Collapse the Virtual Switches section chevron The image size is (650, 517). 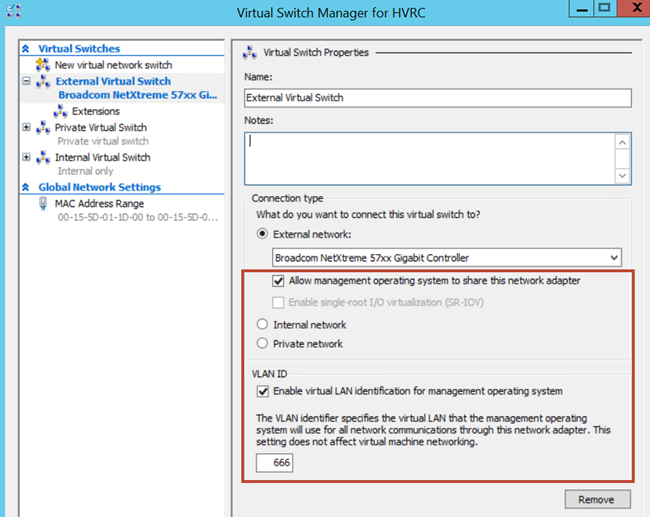[26, 49]
